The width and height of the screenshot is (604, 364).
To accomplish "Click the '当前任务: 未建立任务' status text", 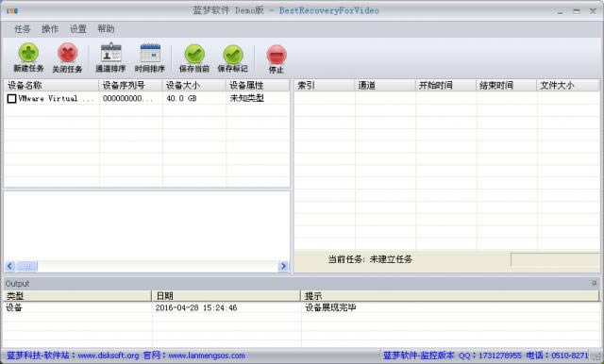I will click(x=370, y=259).
